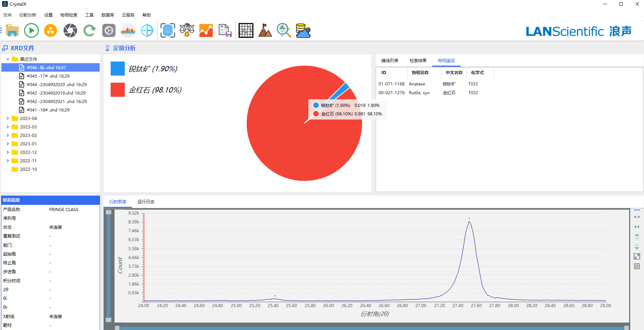This screenshot has height=330, width=644.
Task: Click the mountain with flag icon
Action: 265,31
